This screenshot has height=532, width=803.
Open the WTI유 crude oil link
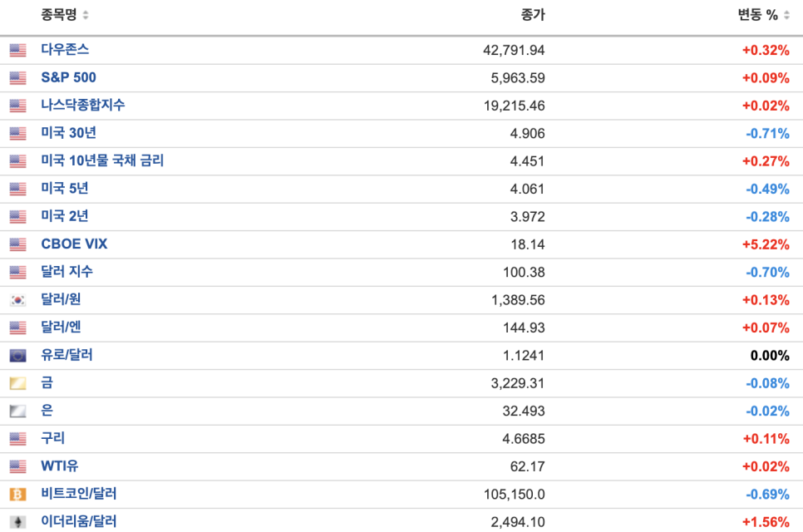pyautogui.click(x=60, y=465)
